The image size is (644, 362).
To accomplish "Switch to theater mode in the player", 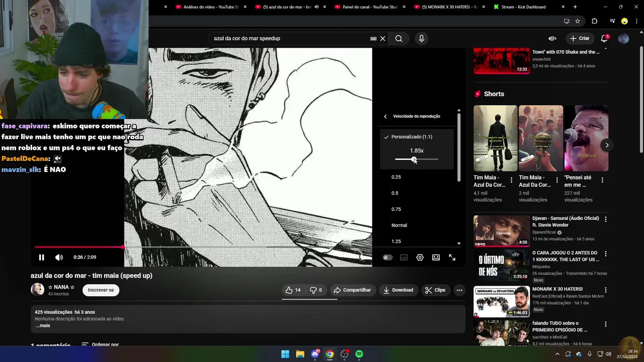I will click(x=436, y=257).
